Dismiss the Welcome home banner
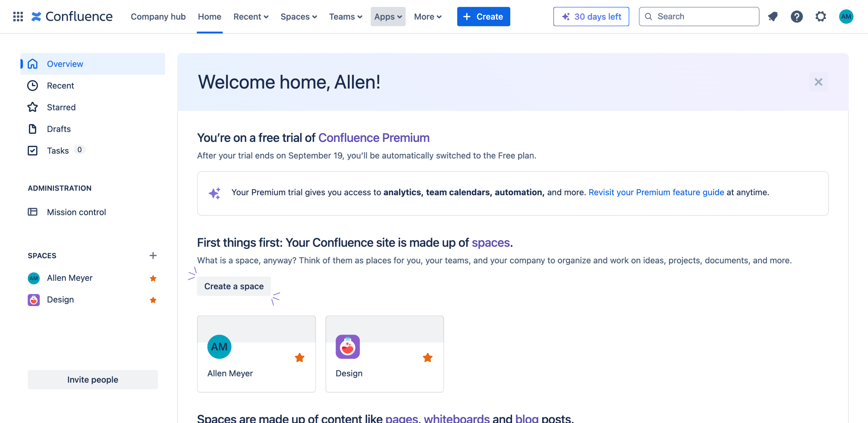This screenshot has width=868, height=423. [x=818, y=82]
